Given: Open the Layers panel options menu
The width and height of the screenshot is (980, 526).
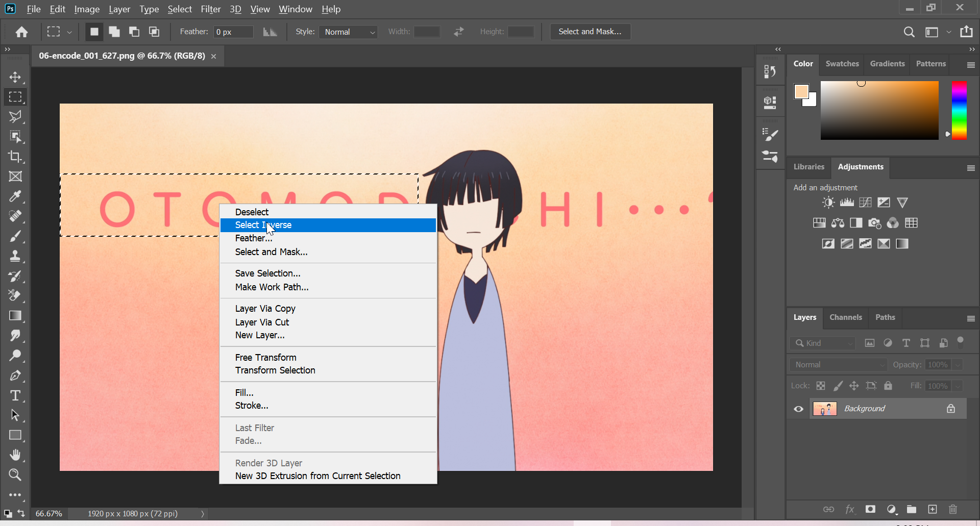Looking at the screenshot, I should (x=971, y=318).
